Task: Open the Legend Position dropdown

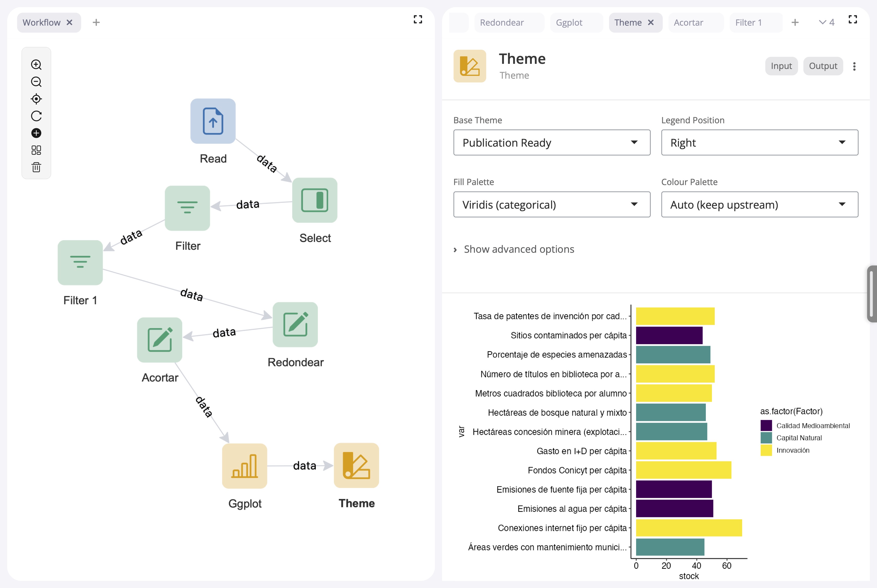Action: [x=759, y=143]
